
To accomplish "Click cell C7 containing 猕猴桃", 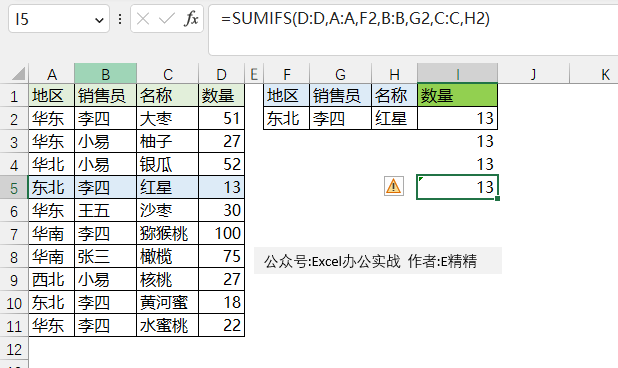I will (x=168, y=233).
